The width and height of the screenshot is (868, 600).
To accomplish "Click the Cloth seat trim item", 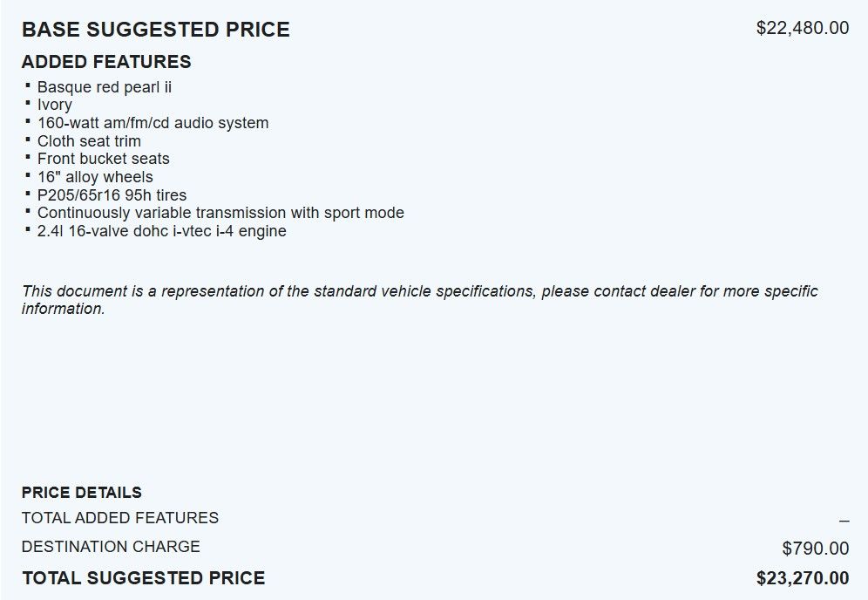I will click(x=89, y=141).
